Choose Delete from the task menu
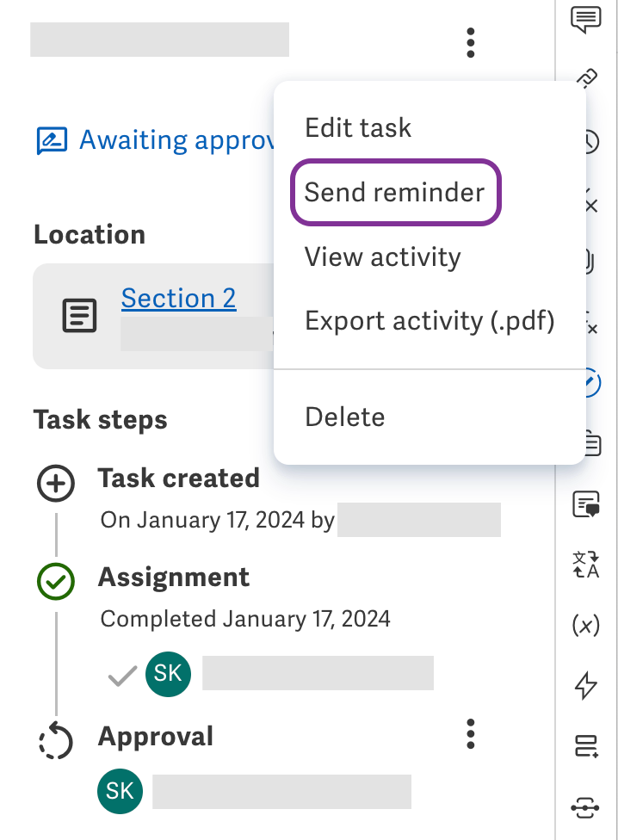The image size is (618, 840). click(x=345, y=417)
